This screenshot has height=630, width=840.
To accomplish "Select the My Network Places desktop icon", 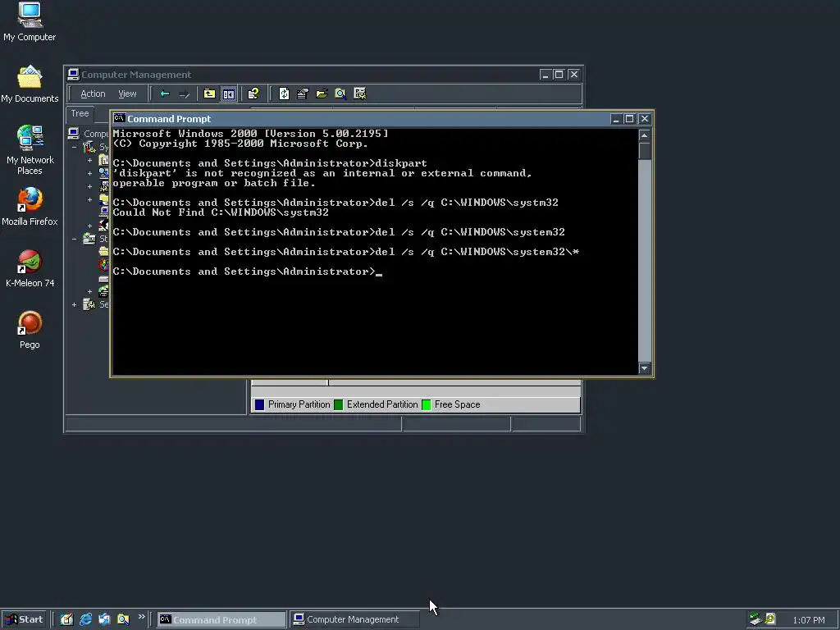I will pos(30,150).
